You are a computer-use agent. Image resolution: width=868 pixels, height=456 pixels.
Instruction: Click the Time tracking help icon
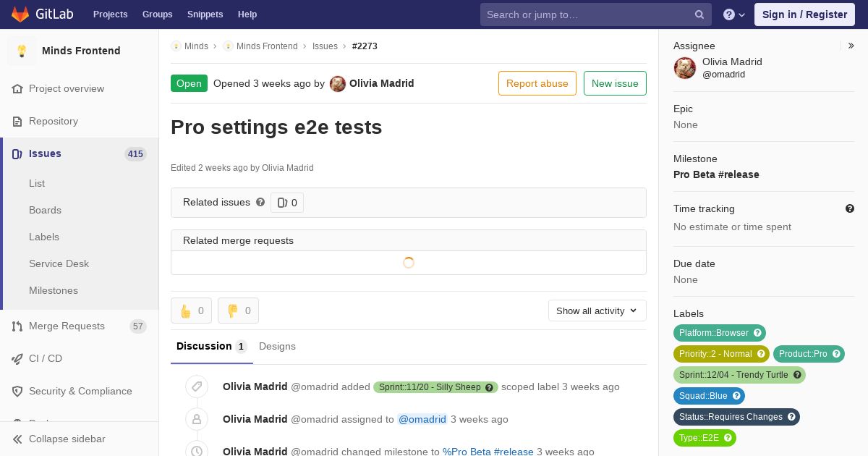[850, 208]
